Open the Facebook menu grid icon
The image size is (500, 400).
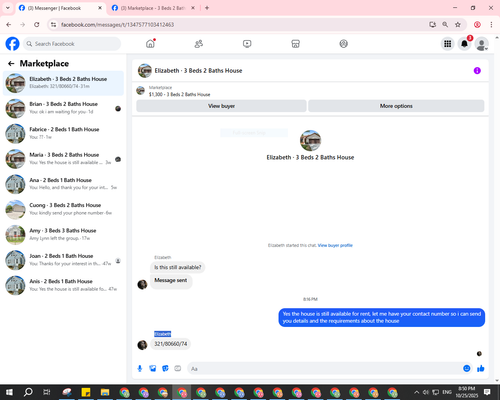[448, 44]
